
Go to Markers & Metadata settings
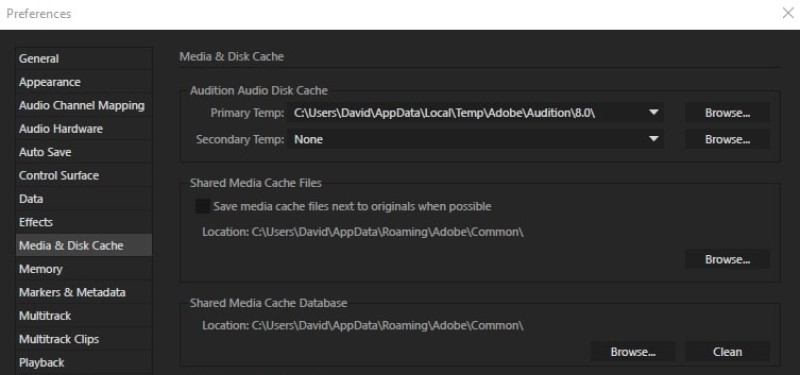coord(84,292)
